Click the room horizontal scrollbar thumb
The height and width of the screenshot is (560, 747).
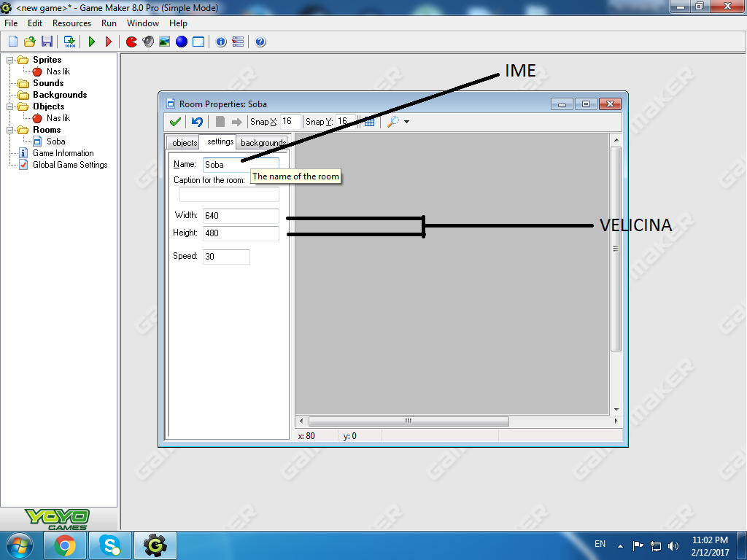click(409, 421)
